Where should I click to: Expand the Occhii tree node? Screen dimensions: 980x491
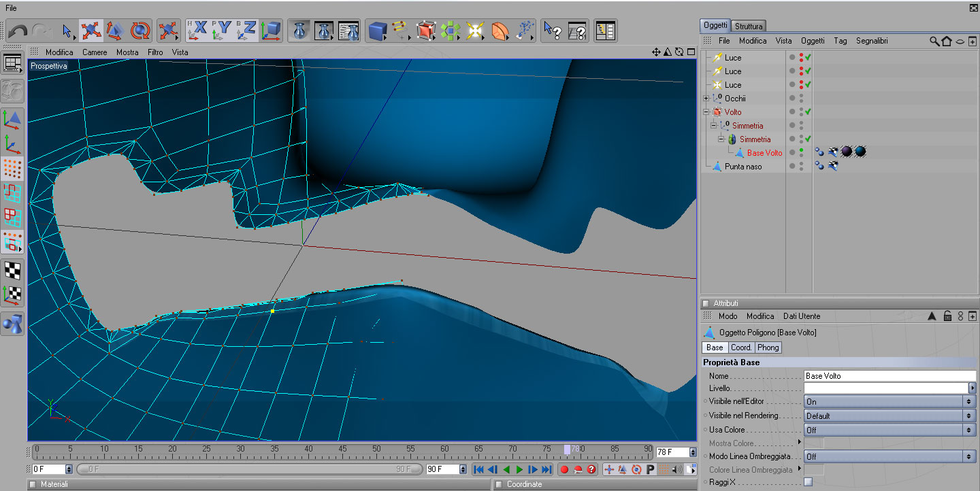706,99
